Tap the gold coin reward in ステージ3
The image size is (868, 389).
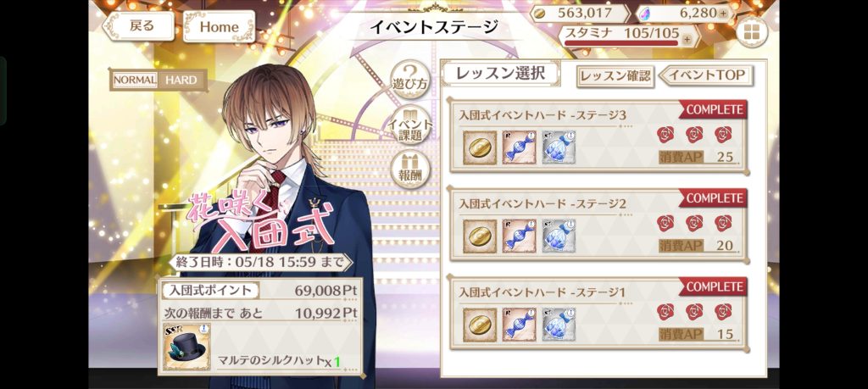click(x=480, y=147)
